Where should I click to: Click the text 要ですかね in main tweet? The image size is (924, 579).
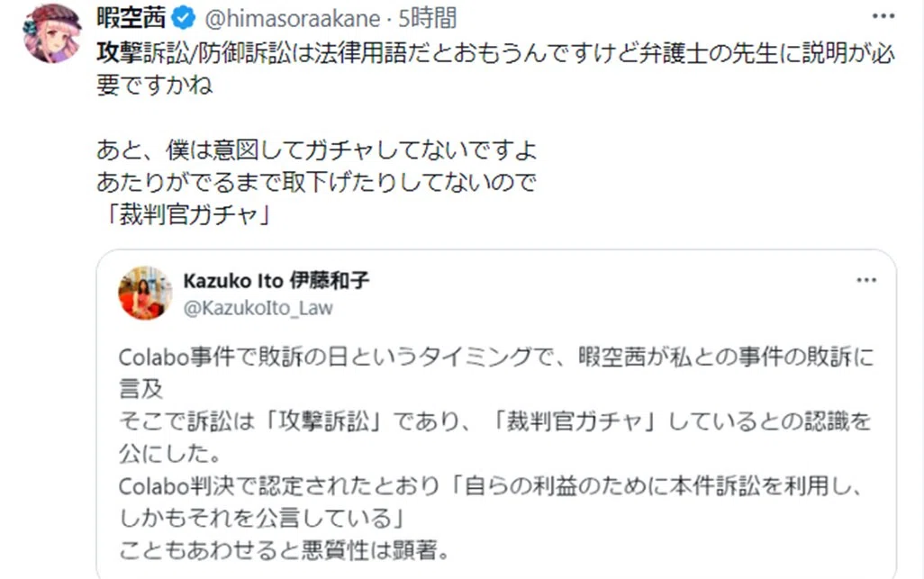(x=154, y=86)
